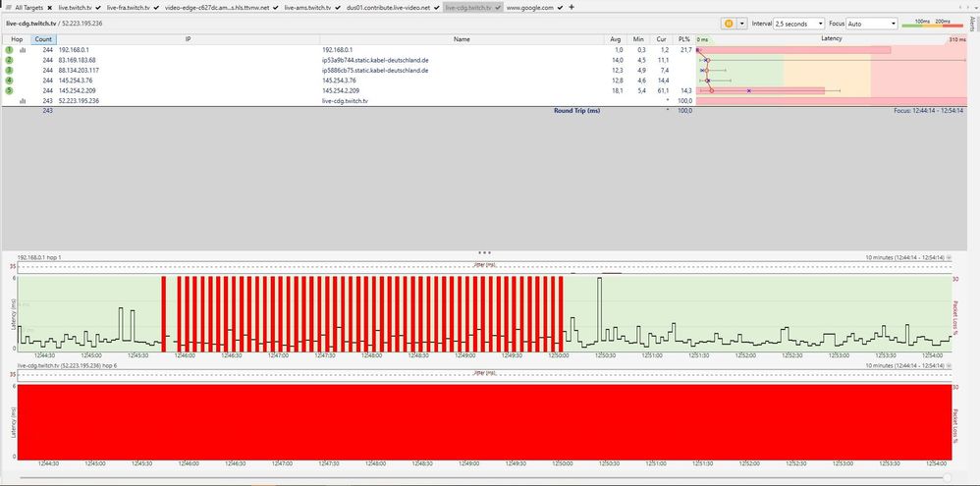980x486 pixels.
Task: Click the 100ms 200ms latency color legend
Action: 932,24
